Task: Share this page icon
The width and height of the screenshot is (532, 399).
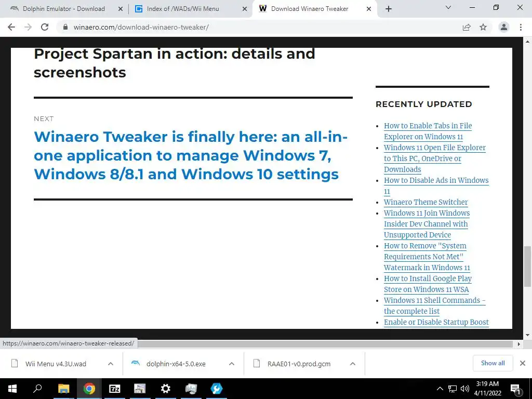Action: point(467,27)
